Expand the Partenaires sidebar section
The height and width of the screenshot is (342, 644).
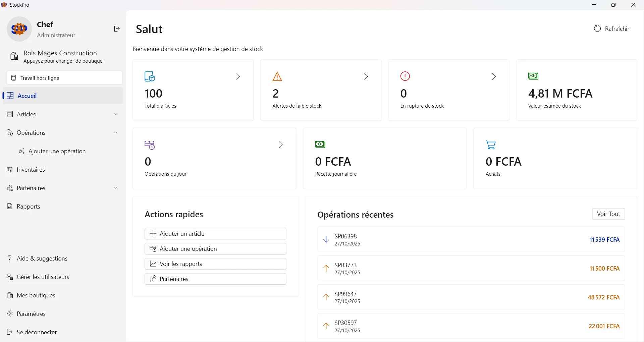(116, 188)
